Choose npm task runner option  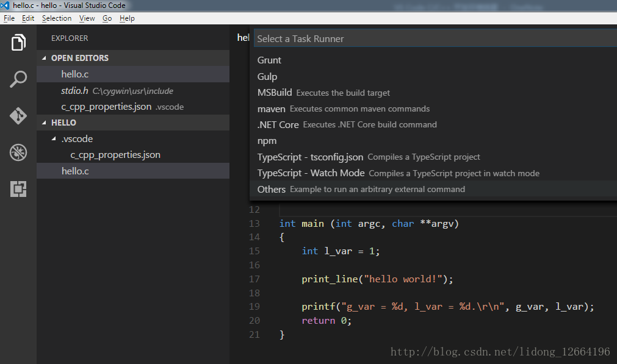433,141
